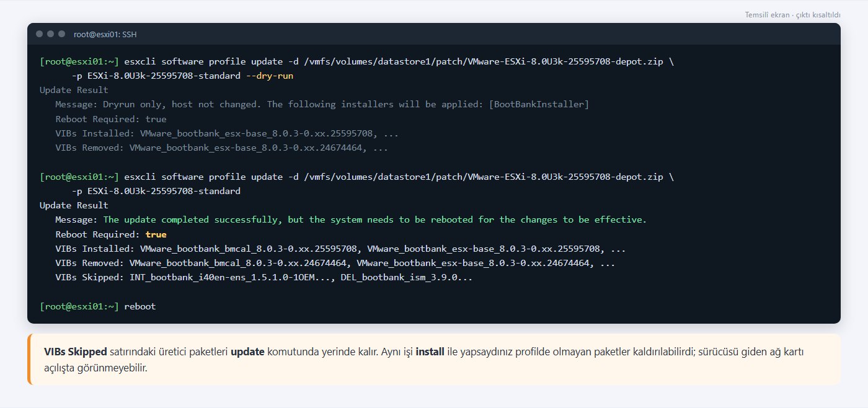
Task: Click the "reboot" command text
Action: pos(140,306)
